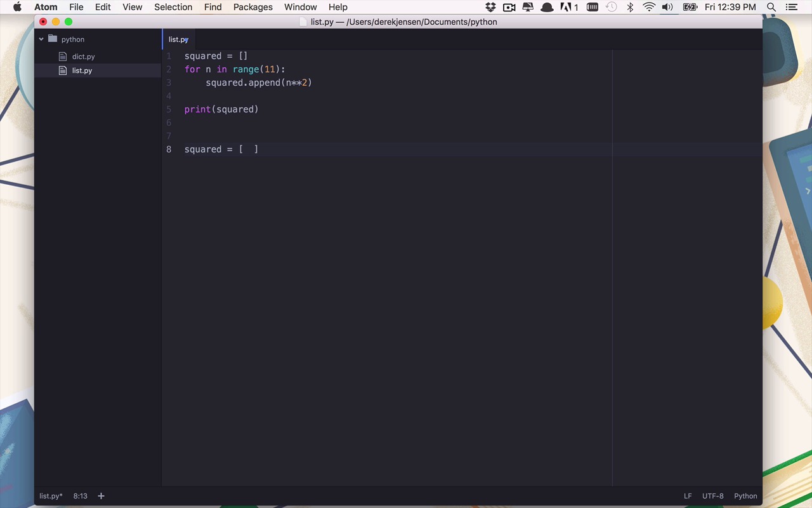Image resolution: width=812 pixels, height=508 pixels.
Task: Open Wi-Fi menu
Action: pyautogui.click(x=649, y=7)
